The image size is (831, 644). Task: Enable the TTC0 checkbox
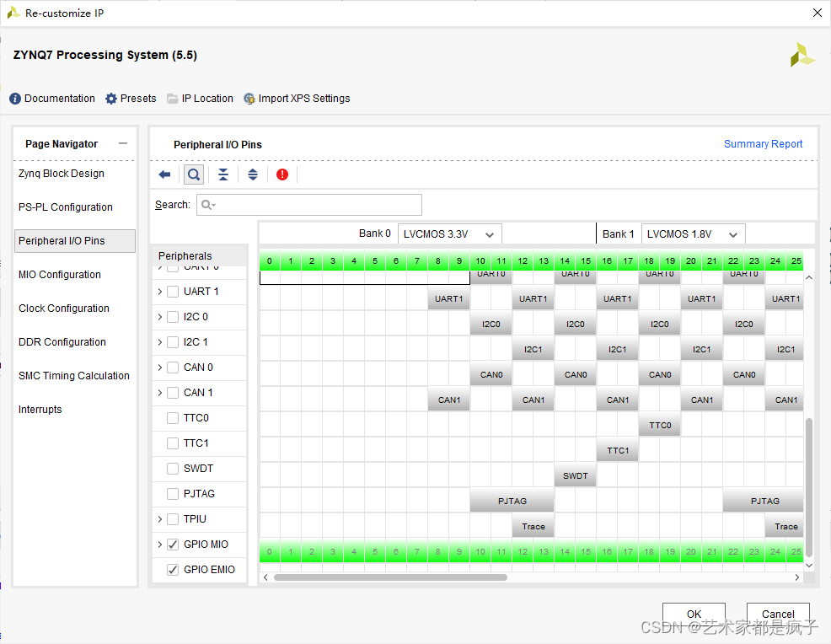click(173, 418)
